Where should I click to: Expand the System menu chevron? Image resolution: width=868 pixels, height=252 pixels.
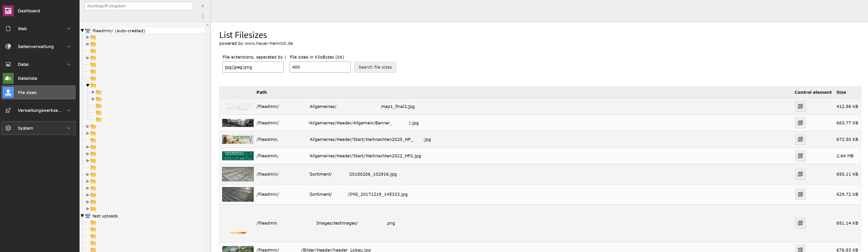click(x=69, y=128)
